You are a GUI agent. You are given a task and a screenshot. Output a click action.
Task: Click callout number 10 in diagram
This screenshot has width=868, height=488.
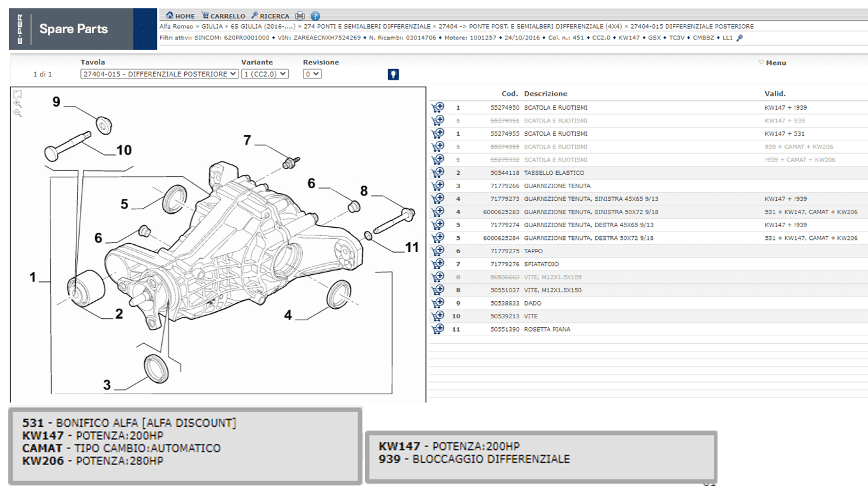click(x=124, y=150)
